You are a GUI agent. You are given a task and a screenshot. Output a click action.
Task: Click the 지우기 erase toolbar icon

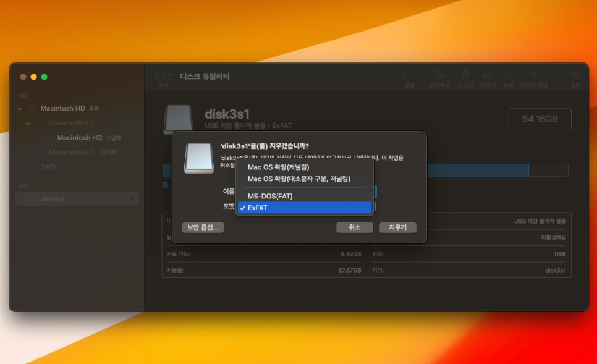click(x=488, y=74)
